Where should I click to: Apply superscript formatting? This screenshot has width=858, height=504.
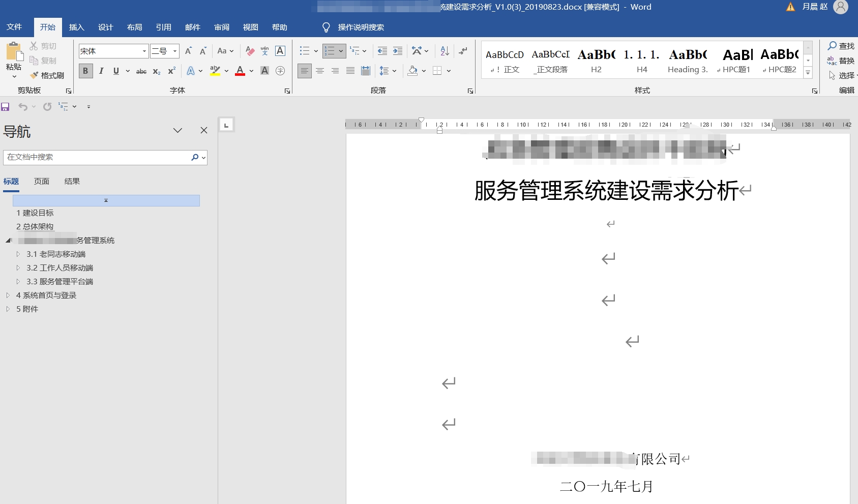coord(172,71)
